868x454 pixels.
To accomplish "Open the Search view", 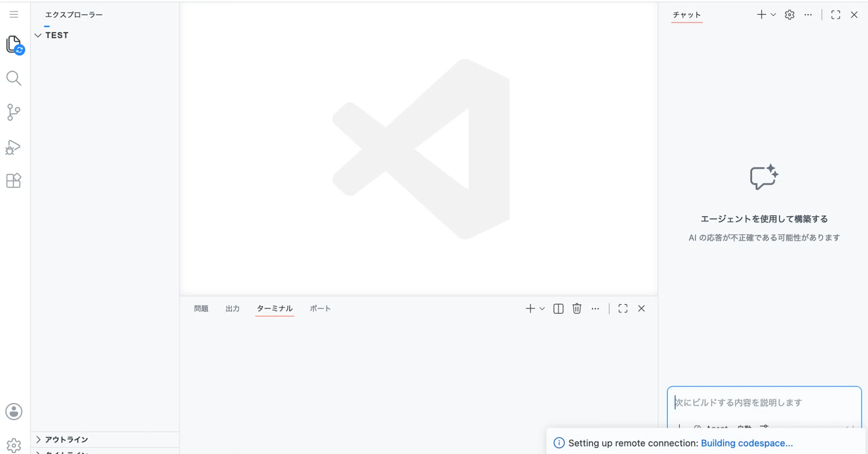I will [14, 78].
